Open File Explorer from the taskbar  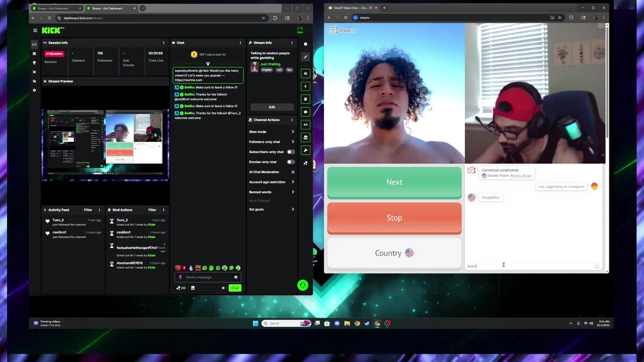click(347, 323)
